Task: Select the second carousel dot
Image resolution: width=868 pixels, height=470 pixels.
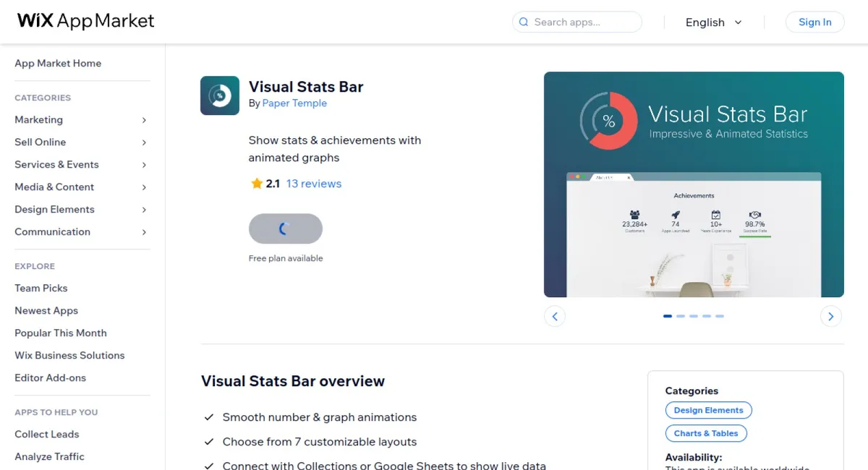Action: 681,316
